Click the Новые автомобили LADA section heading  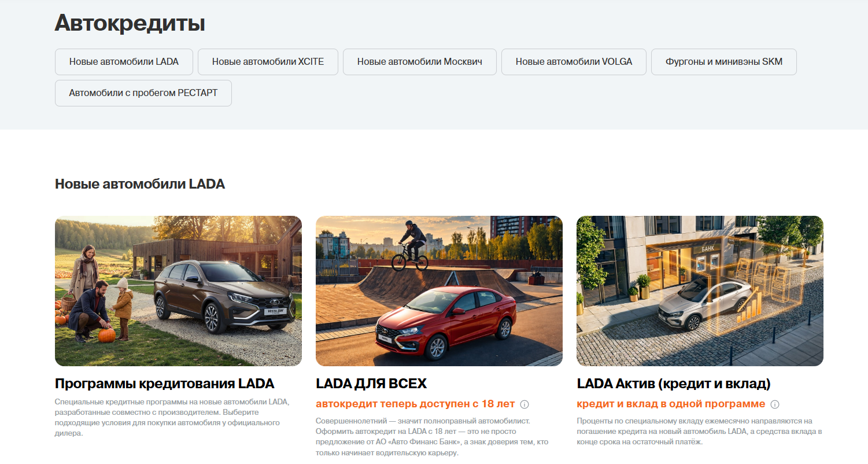(x=140, y=184)
